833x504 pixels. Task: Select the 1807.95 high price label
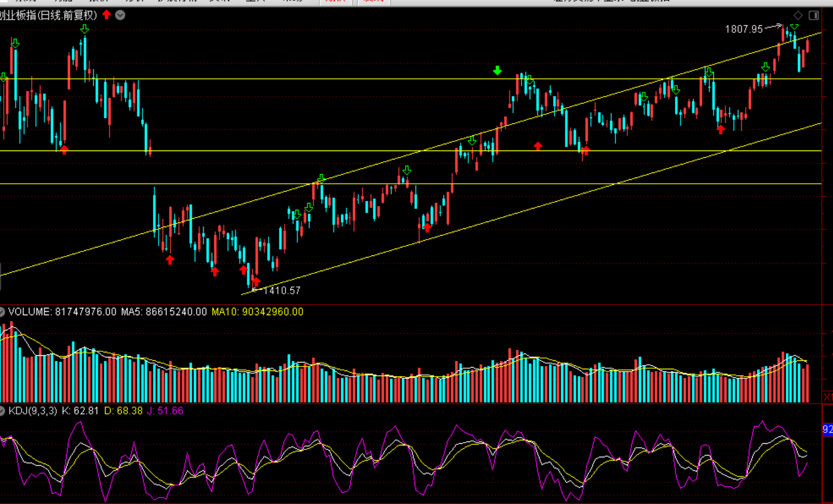[743, 29]
